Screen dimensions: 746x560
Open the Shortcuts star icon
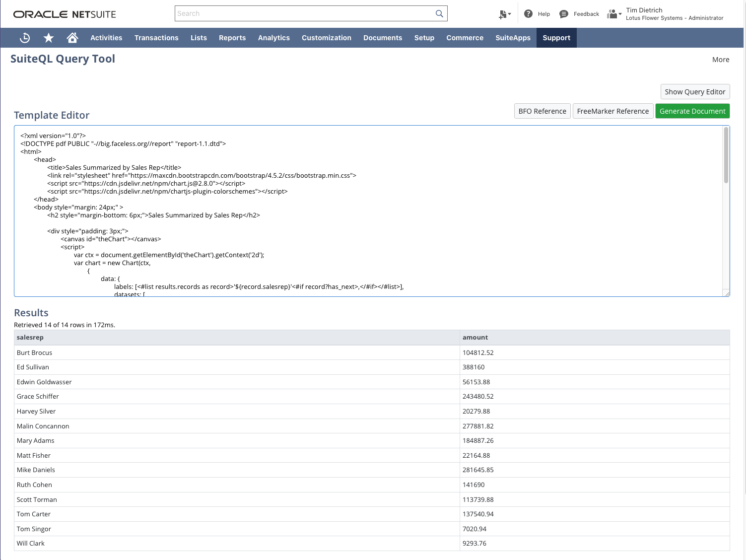click(x=49, y=38)
